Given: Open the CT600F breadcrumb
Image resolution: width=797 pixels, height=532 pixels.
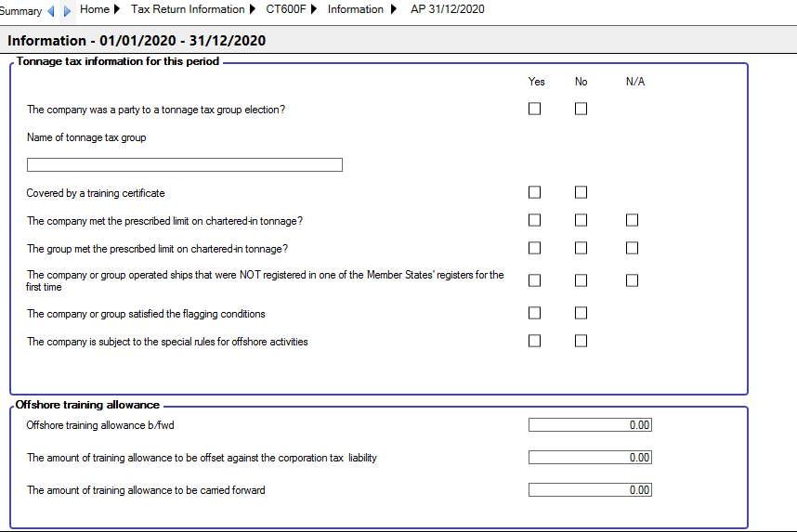Looking at the screenshot, I should click(x=286, y=9).
